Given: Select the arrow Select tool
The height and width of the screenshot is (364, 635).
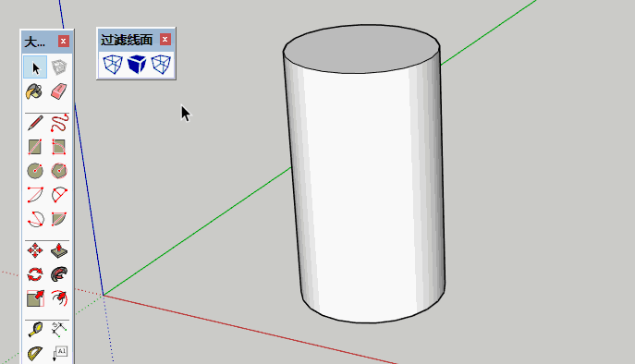Looking at the screenshot, I should tap(35, 67).
